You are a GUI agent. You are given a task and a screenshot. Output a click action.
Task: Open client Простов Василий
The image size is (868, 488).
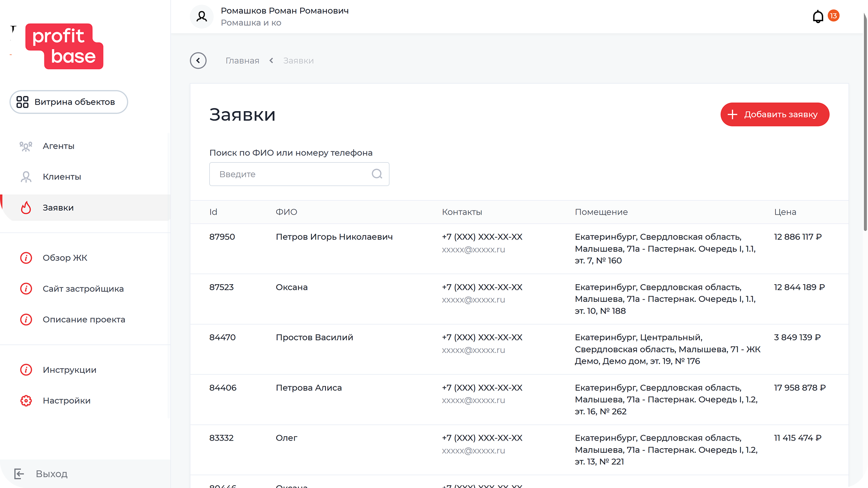314,337
